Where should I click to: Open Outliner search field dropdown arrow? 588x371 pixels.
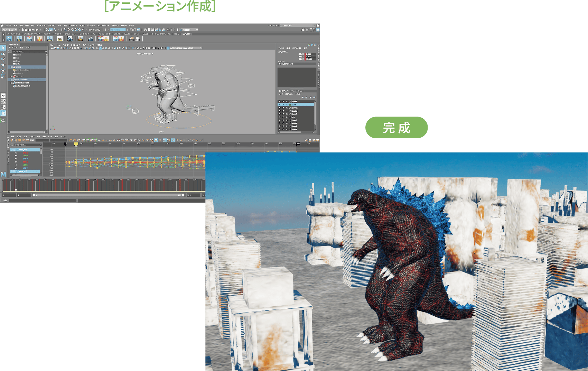(x=46, y=52)
